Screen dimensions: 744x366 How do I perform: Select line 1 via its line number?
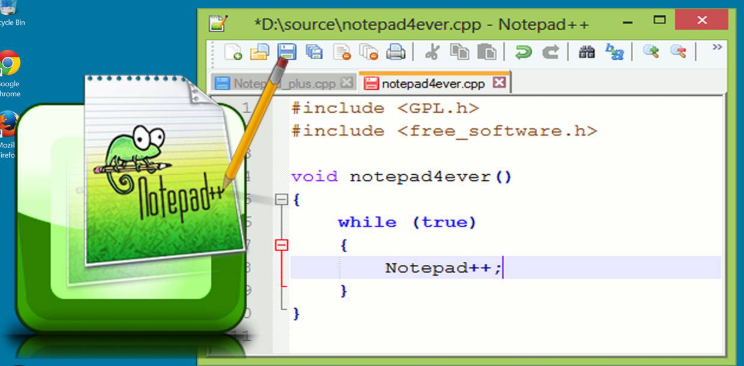coord(246,109)
